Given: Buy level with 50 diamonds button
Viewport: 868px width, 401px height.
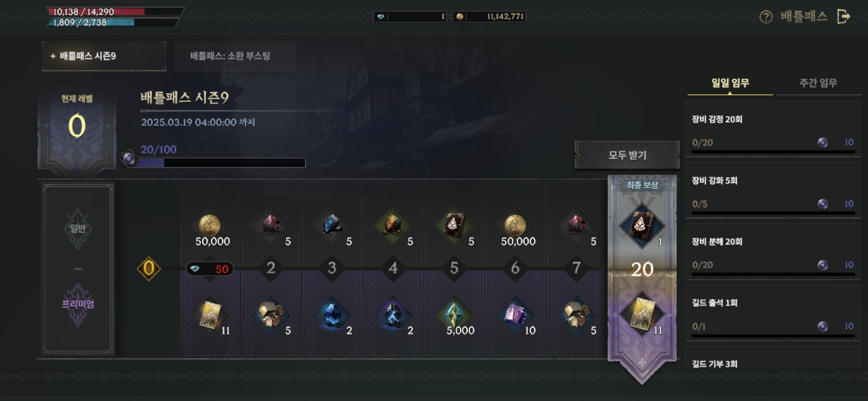Looking at the screenshot, I should pos(210,269).
